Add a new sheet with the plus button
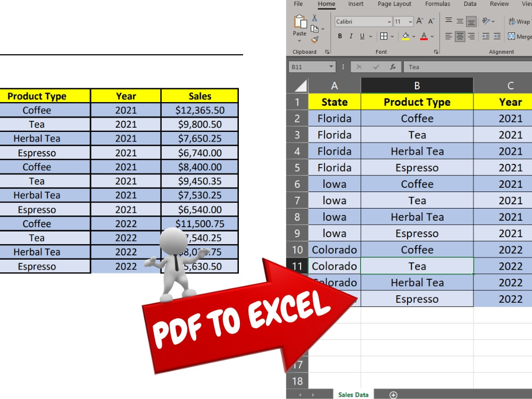 coord(394,394)
